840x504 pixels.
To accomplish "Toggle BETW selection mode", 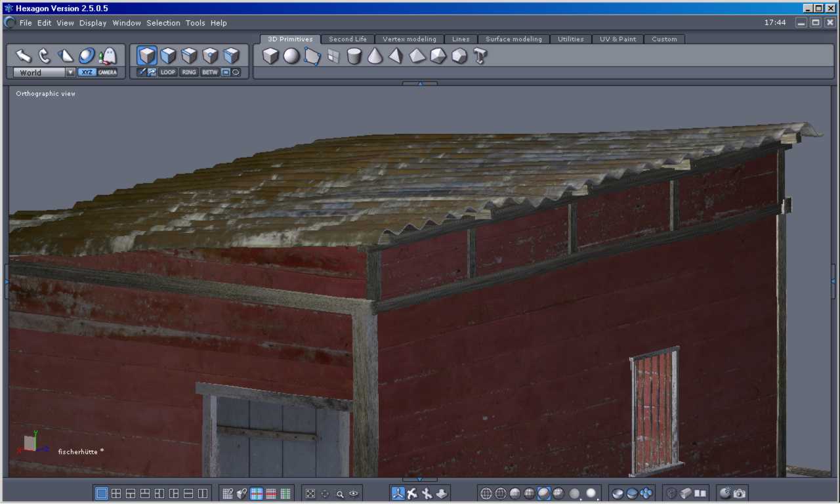I will click(x=210, y=72).
